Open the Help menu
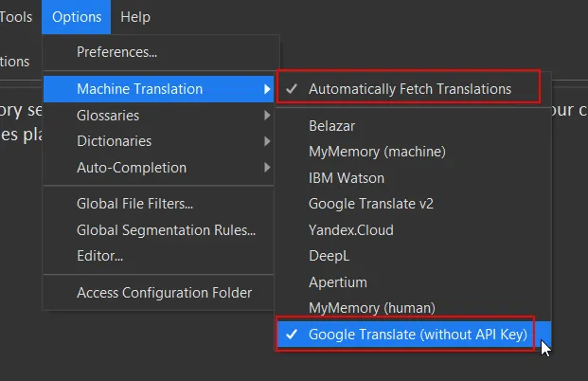 pyautogui.click(x=135, y=16)
